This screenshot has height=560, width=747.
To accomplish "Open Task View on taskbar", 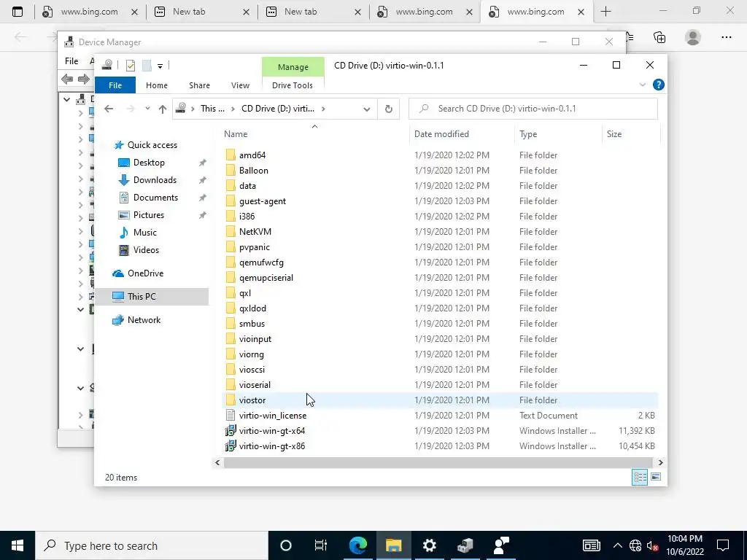I will point(321,545).
